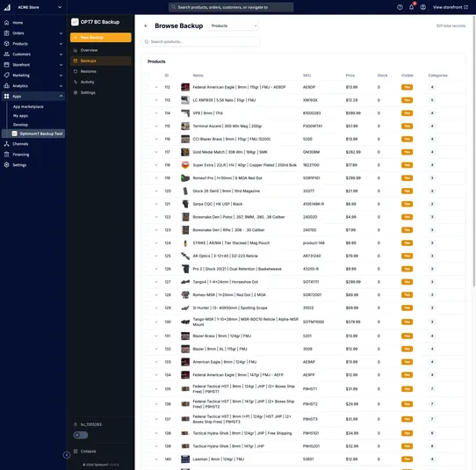Click product name Glock 26 Gen5 magazine
Image resolution: width=476 pixels, height=470 pixels.
(x=227, y=191)
